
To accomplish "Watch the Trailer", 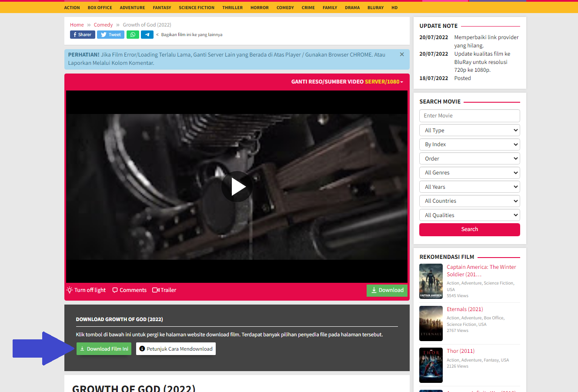I will (x=164, y=290).
